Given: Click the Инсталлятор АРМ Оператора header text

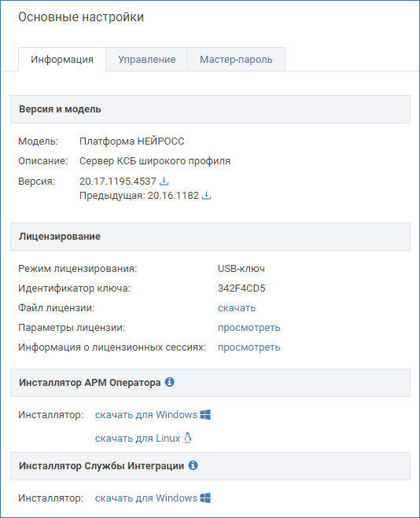Looking at the screenshot, I should (90, 383).
